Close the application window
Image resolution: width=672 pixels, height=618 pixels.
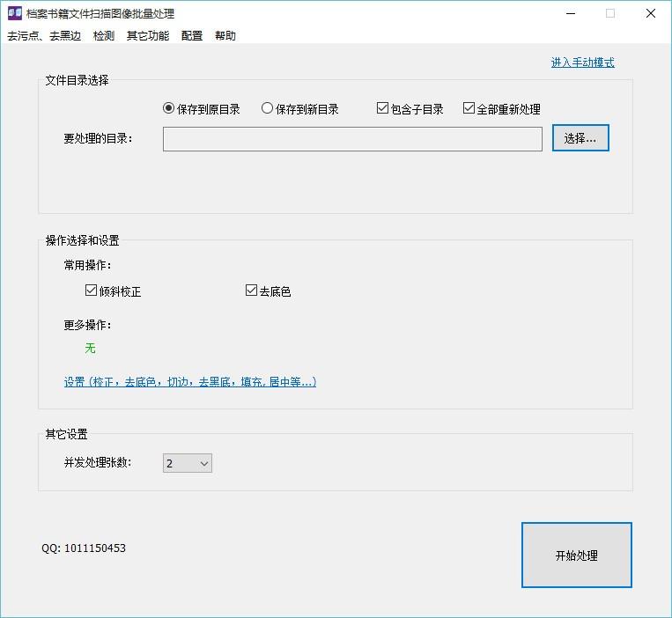(x=651, y=13)
